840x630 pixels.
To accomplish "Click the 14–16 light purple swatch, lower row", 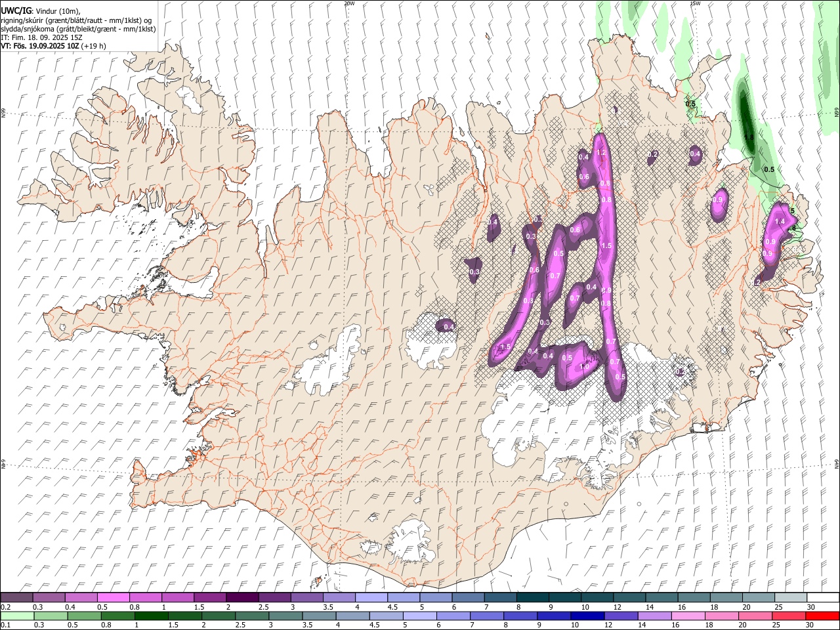I will [x=654, y=616].
